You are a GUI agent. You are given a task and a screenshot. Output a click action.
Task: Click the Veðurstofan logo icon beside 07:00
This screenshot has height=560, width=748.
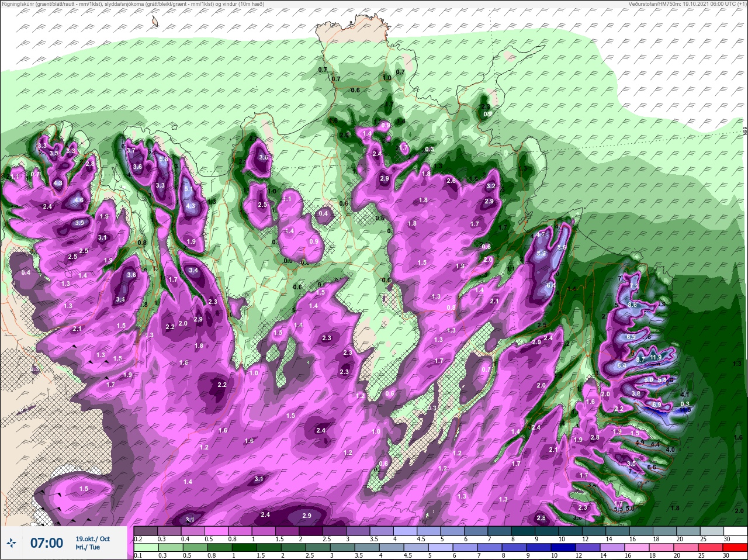12,542
